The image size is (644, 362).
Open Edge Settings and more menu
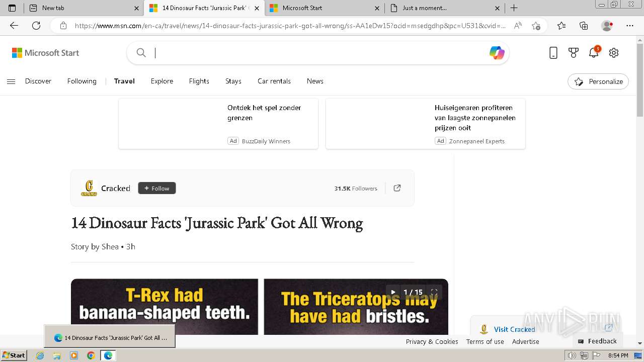[630, 26]
